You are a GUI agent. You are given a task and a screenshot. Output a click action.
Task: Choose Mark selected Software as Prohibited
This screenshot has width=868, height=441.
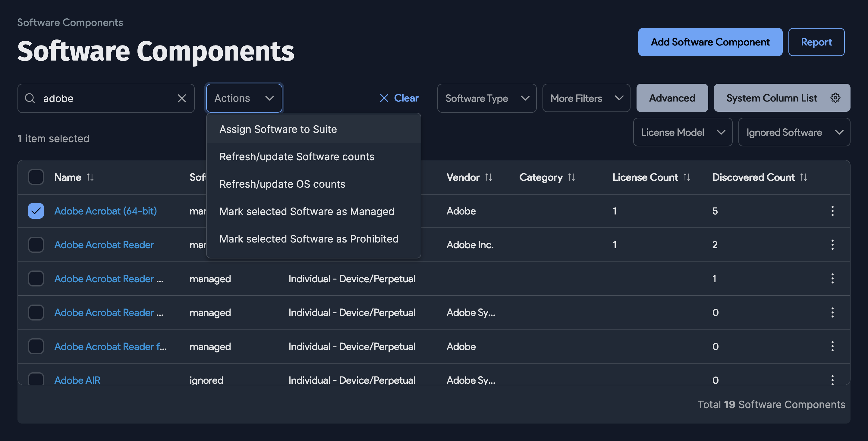click(x=309, y=239)
